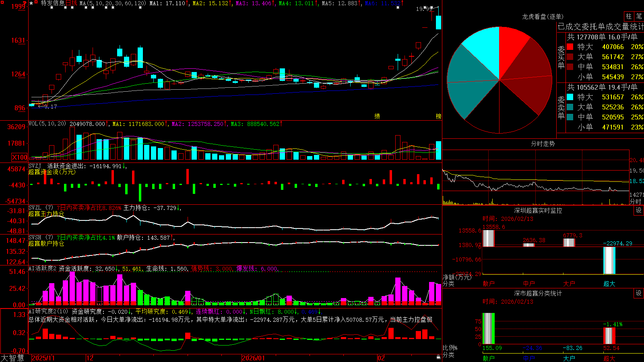Click the white star icon before stock name
The width and height of the screenshot is (644, 362).
(31, 3)
